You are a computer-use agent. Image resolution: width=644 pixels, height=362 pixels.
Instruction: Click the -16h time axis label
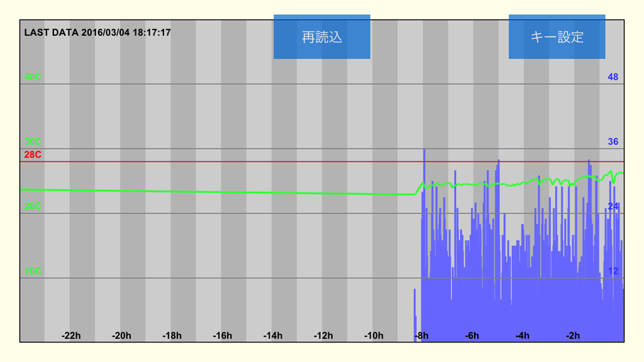[x=223, y=336]
